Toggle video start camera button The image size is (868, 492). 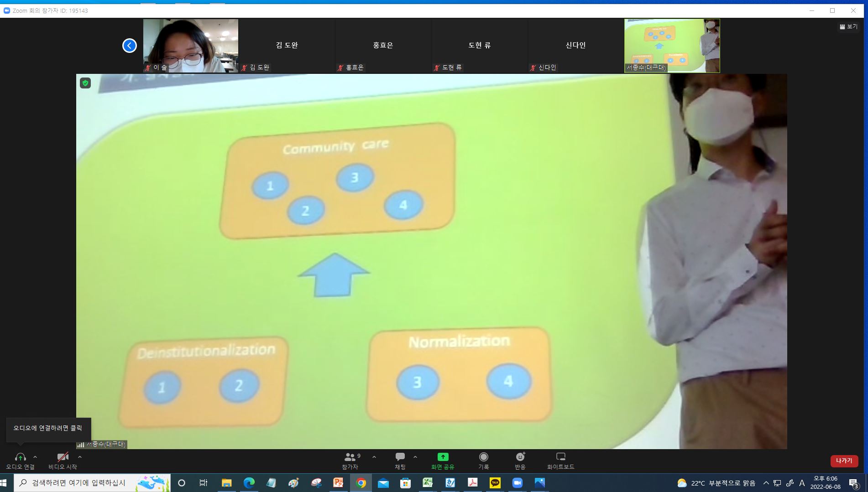click(x=63, y=457)
